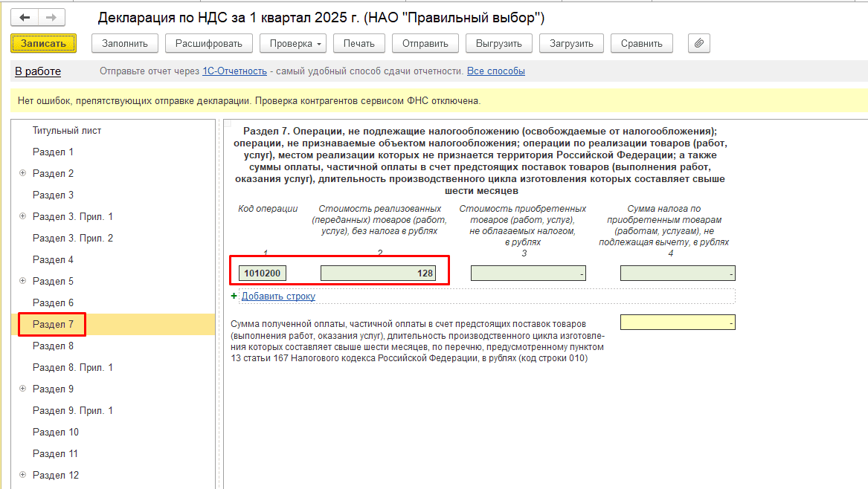Expand the Раздел 3. Прил. 1 node

(22, 216)
